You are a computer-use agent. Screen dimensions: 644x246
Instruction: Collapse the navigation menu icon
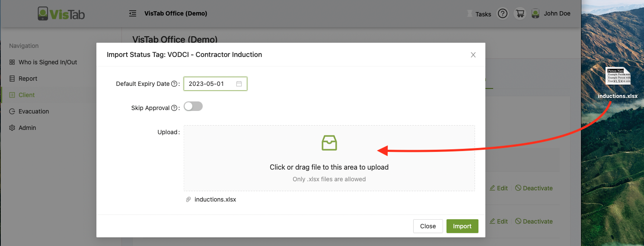(x=133, y=13)
